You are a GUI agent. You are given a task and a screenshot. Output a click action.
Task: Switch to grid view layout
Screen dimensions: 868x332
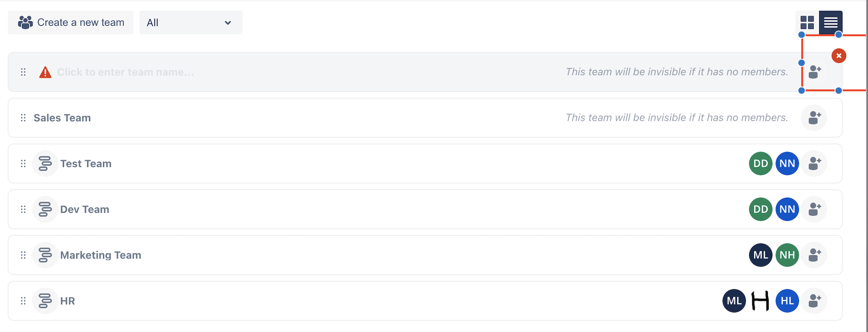[x=807, y=22]
